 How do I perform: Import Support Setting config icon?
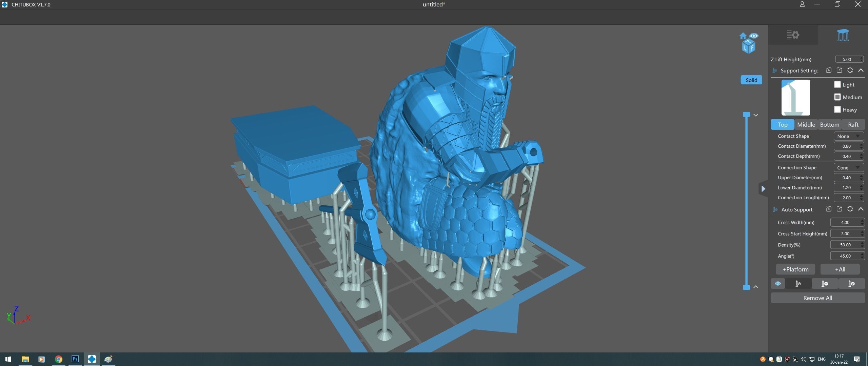pyautogui.click(x=828, y=70)
